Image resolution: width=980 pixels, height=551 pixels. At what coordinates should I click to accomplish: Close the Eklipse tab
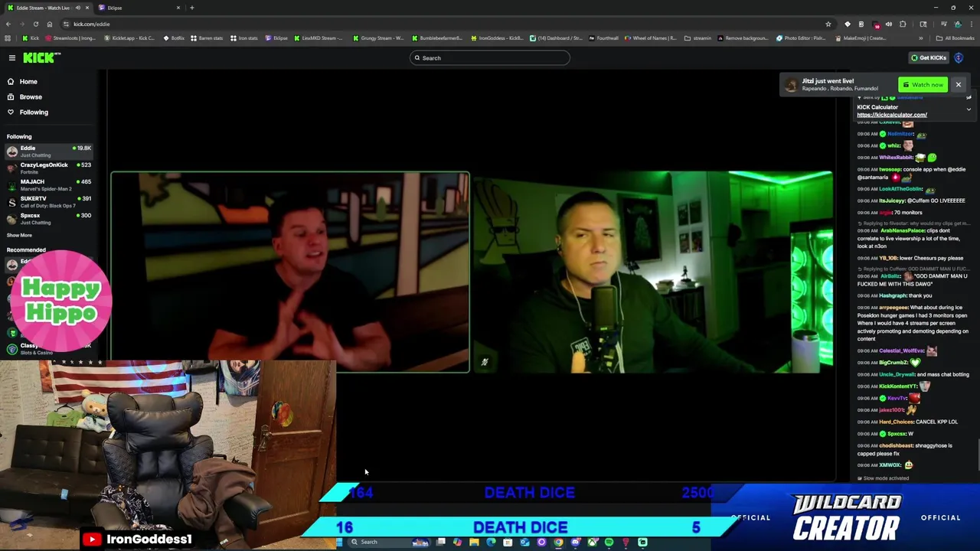178,8
